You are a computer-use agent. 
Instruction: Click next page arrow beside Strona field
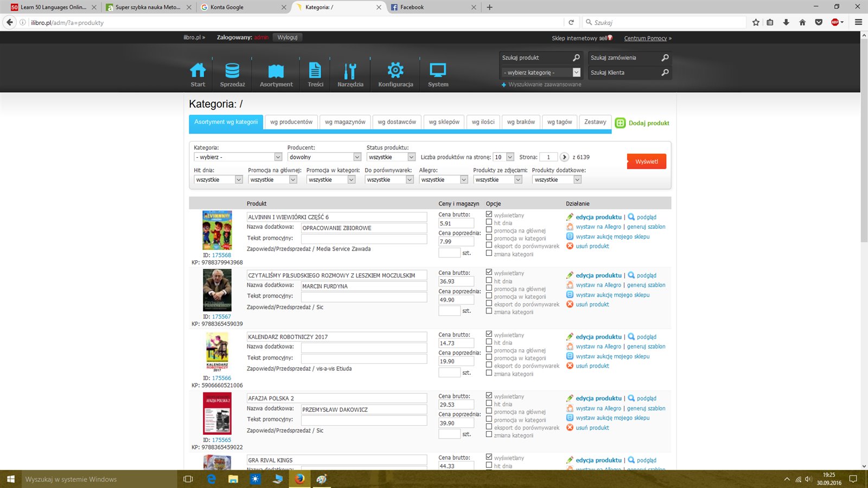(564, 157)
